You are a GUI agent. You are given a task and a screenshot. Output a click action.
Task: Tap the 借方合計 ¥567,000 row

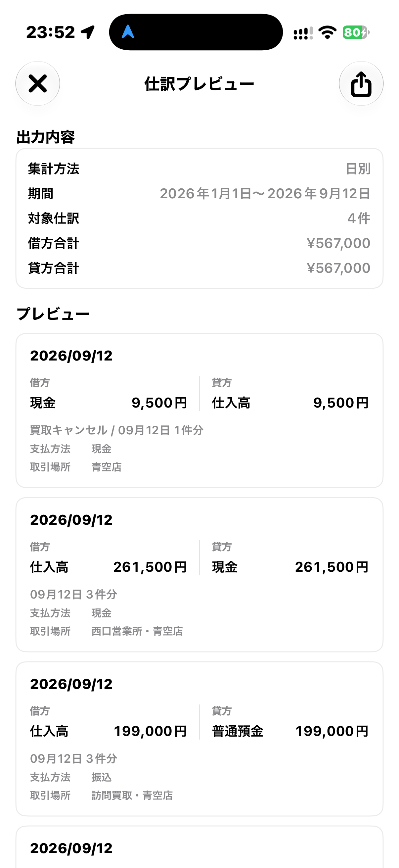(x=199, y=243)
